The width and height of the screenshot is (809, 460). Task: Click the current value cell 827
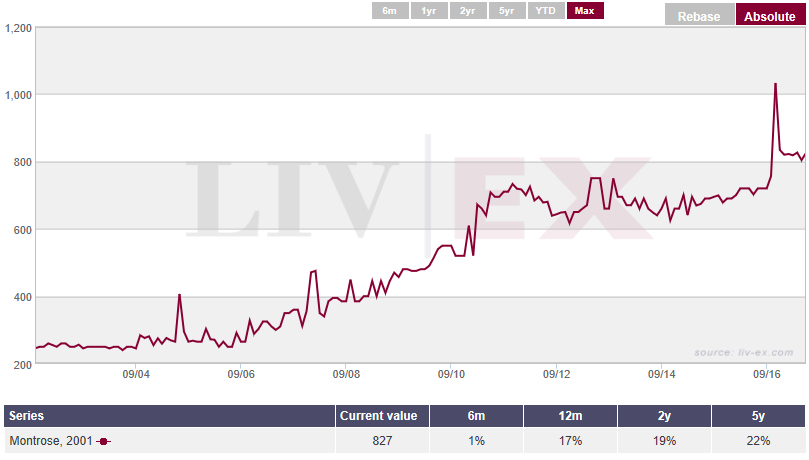[382, 441]
